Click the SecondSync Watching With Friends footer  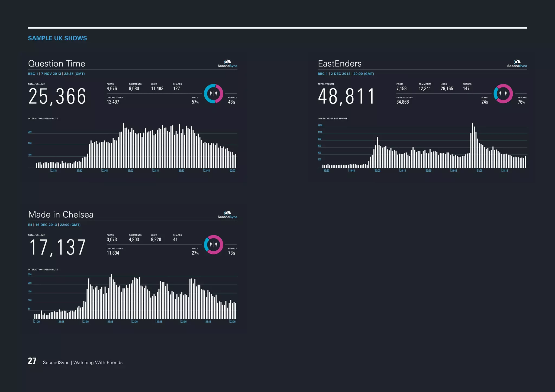pos(83,362)
